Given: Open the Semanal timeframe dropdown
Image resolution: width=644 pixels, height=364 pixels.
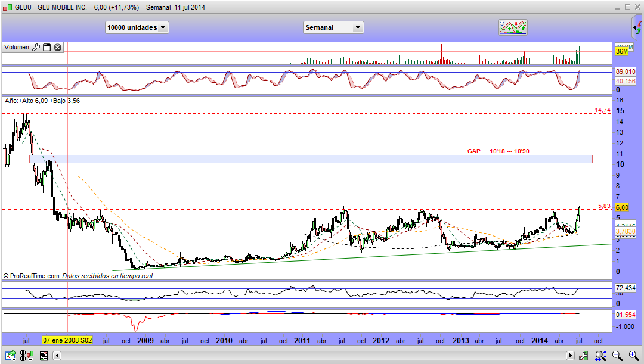Looking at the screenshot, I should click(333, 27).
